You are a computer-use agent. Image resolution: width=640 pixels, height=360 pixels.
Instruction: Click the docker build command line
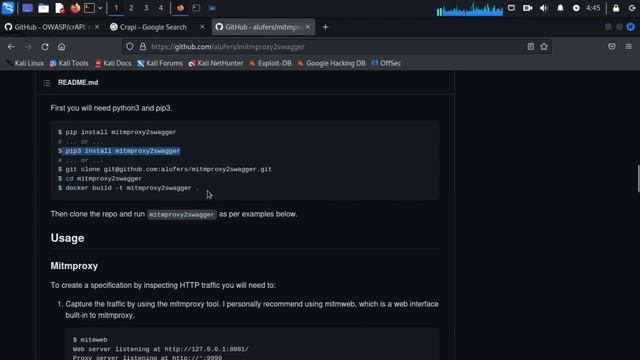(129, 188)
